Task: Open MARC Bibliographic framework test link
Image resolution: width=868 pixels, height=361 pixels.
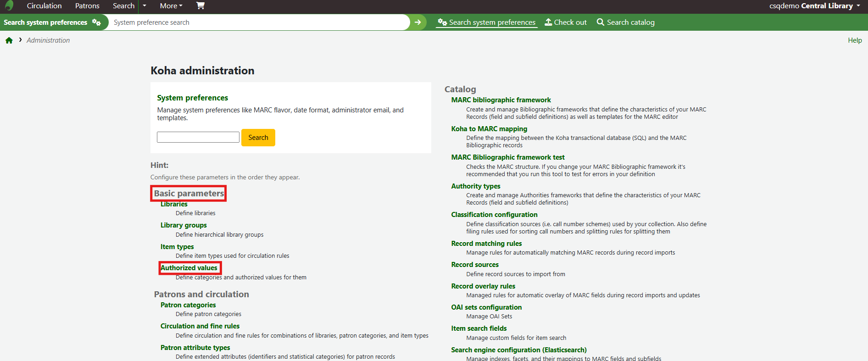Action: [508, 157]
